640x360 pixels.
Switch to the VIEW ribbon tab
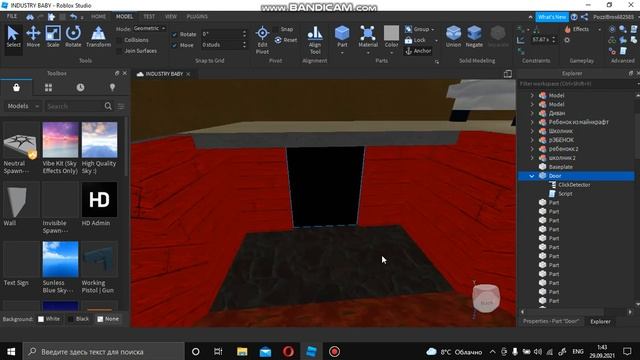(171, 16)
